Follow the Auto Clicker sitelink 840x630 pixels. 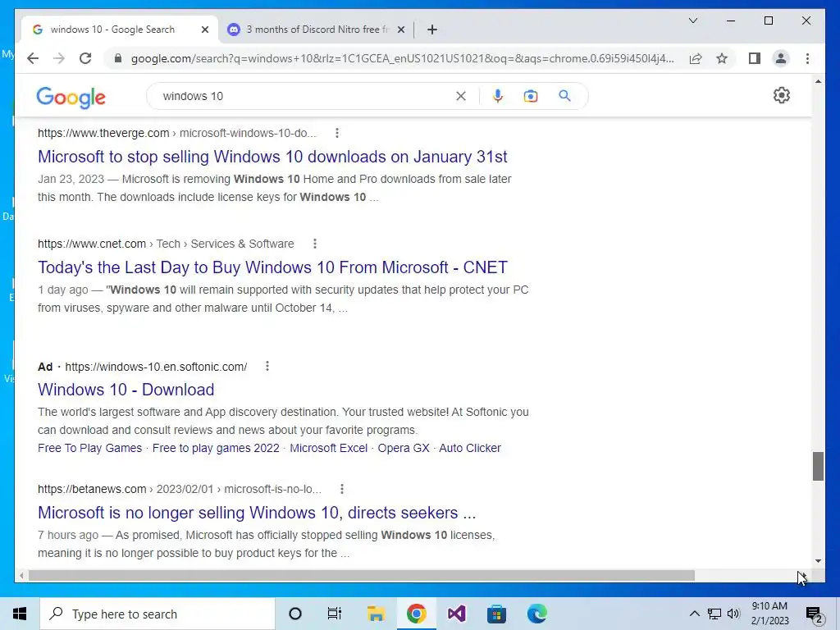tap(470, 448)
